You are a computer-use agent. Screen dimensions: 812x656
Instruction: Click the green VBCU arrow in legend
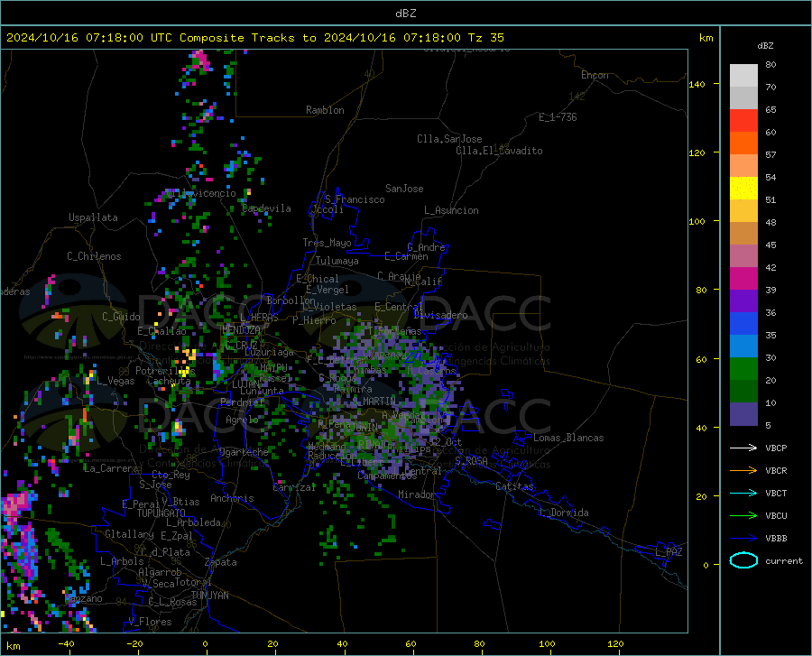[x=743, y=516]
